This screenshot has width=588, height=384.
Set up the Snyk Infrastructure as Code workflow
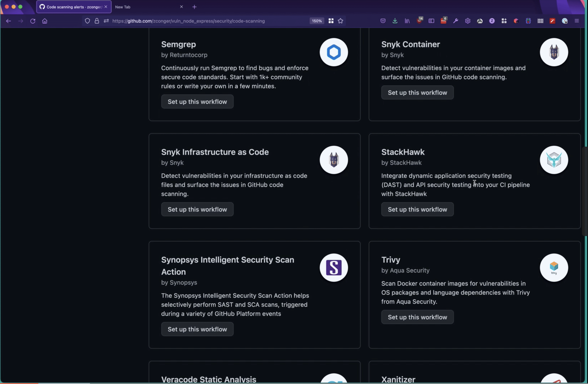[197, 209]
